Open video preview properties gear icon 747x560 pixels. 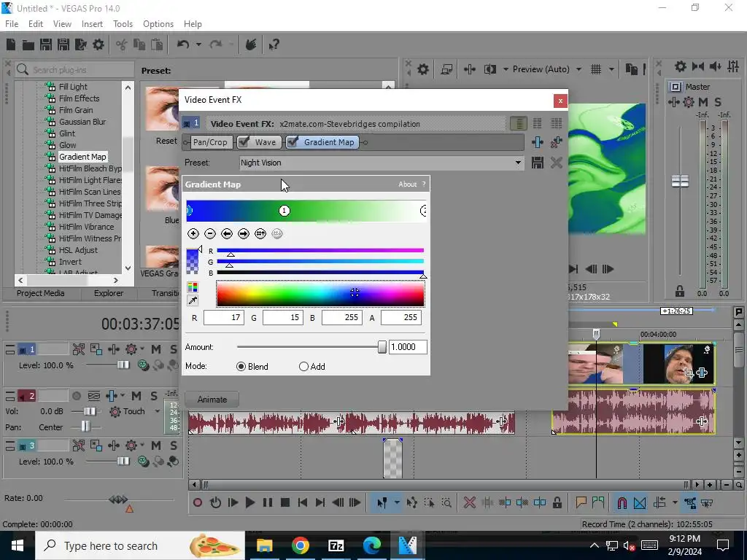422,69
